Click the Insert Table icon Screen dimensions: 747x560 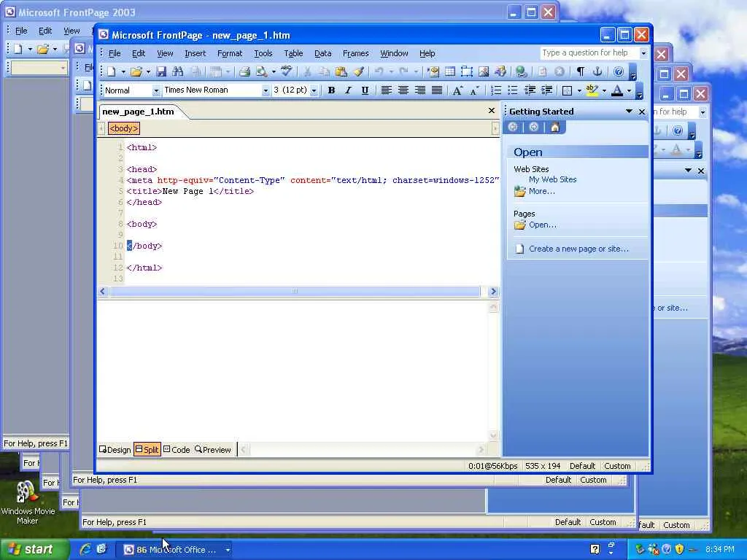[449, 72]
